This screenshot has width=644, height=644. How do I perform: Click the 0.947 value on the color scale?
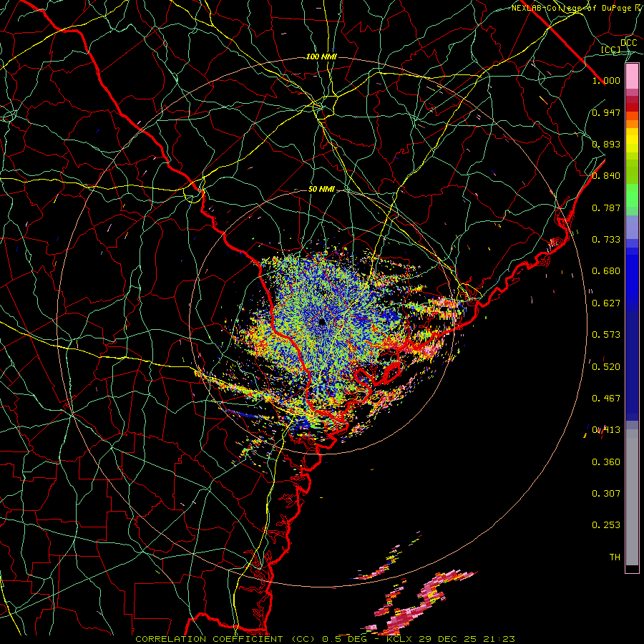coord(606,112)
